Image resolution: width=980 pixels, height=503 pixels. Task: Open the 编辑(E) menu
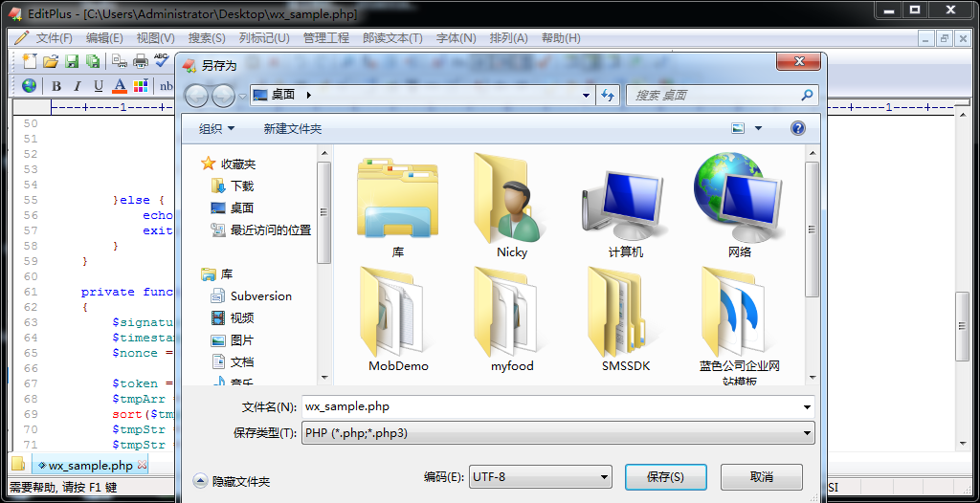[104, 38]
